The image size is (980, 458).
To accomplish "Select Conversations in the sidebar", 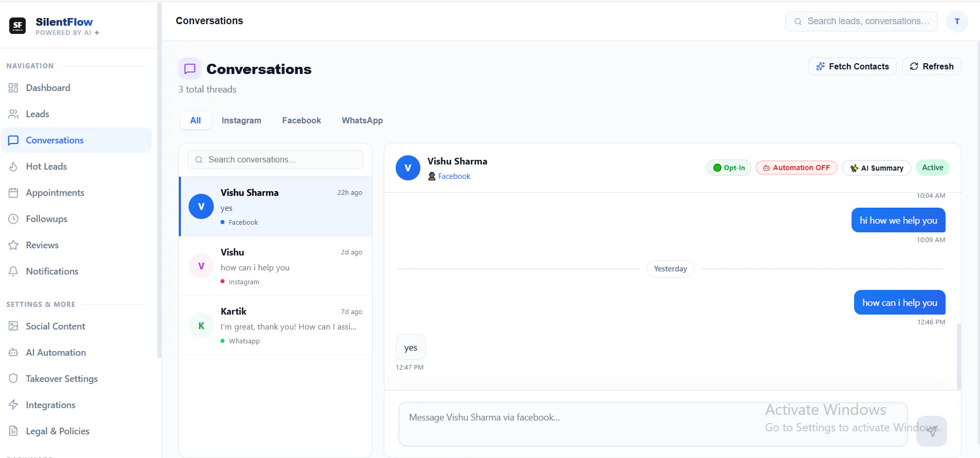I will [x=76, y=140].
